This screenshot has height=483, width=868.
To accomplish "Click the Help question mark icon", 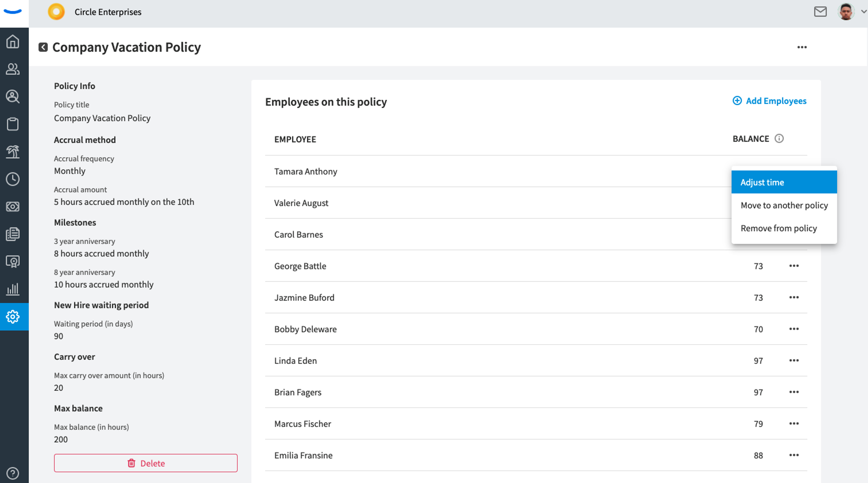I will click(x=13, y=473).
